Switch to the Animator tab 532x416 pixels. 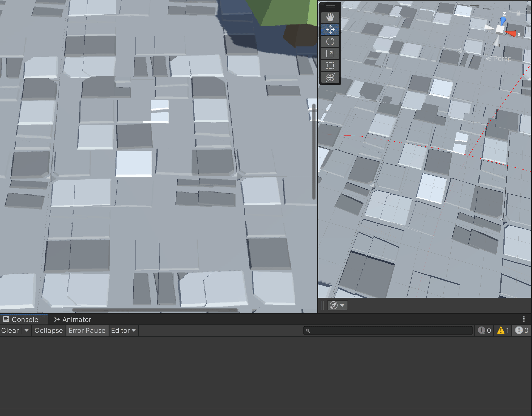click(x=73, y=319)
